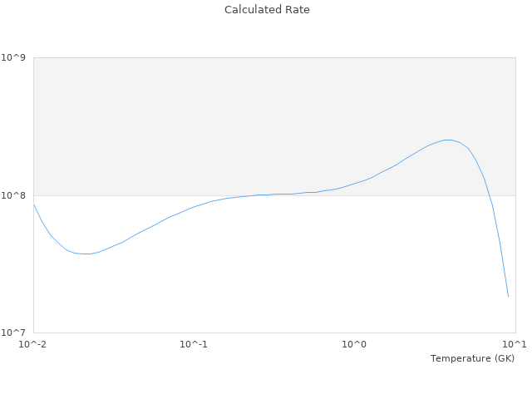
Task: Pick the rightmost endpoint of the blue curve
Action: point(508,297)
